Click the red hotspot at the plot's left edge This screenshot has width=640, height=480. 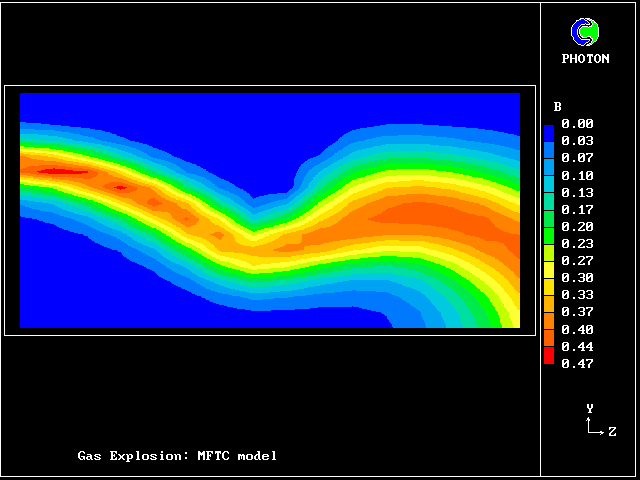pos(62,172)
